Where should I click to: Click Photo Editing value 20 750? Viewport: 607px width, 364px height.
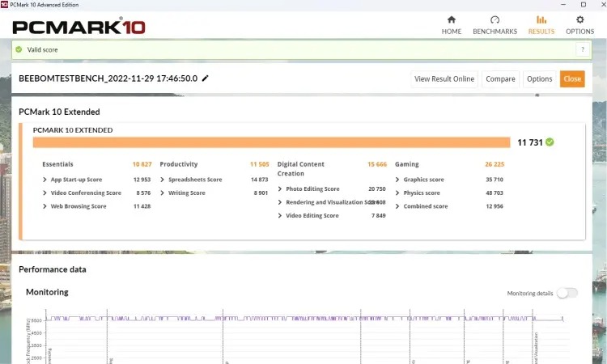click(377, 188)
